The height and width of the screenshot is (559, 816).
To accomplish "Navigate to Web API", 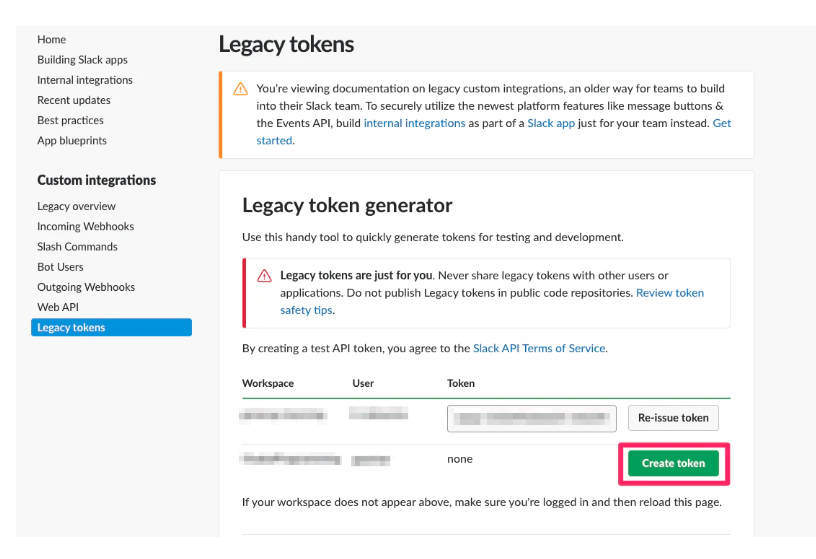I will coord(58,307).
